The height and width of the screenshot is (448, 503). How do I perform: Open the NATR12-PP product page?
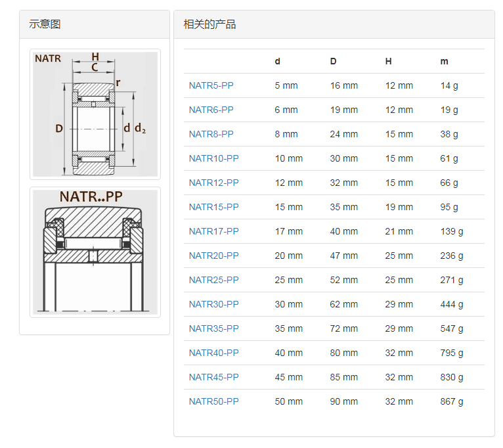pyautogui.click(x=213, y=183)
